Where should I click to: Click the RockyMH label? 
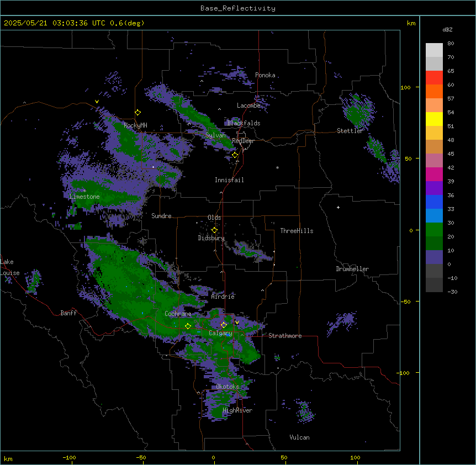coord(135,125)
